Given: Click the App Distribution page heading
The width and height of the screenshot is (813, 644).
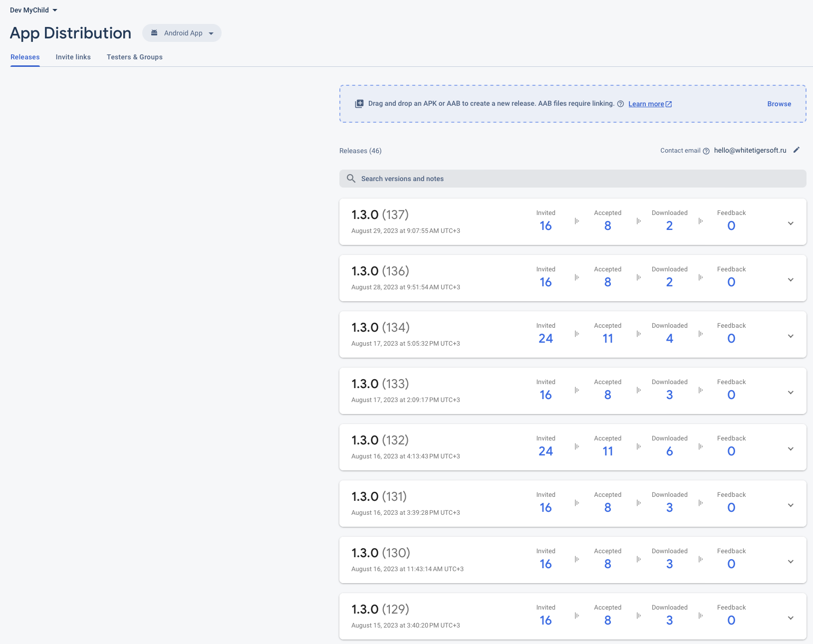Looking at the screenshot, I should [70, 33].
